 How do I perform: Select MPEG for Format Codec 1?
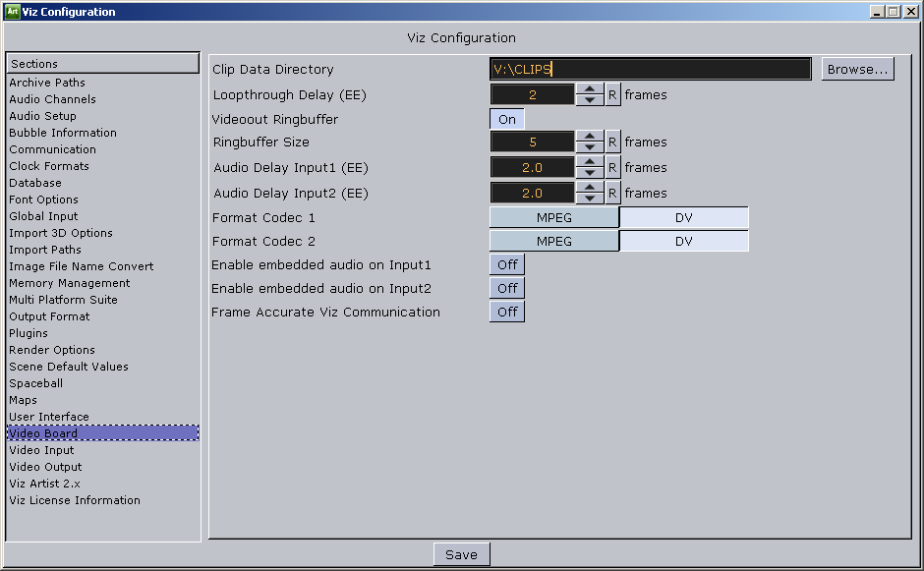coord(554,218)
